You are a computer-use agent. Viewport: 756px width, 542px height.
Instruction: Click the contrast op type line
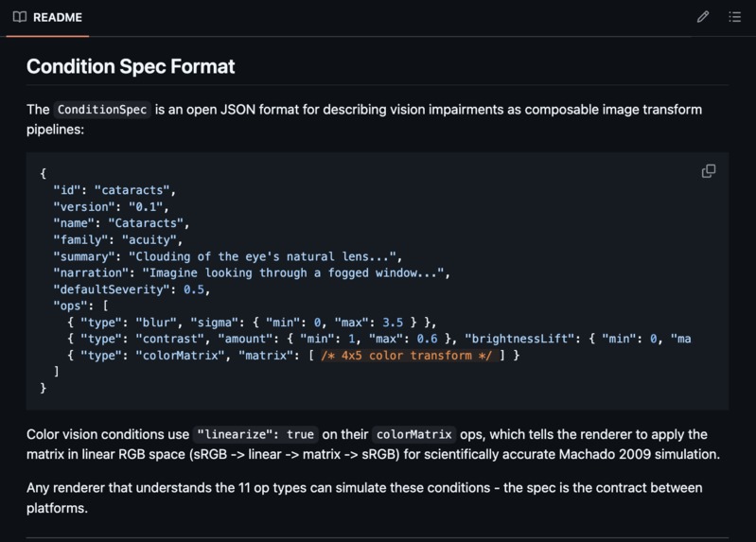(x=379, y=339)
